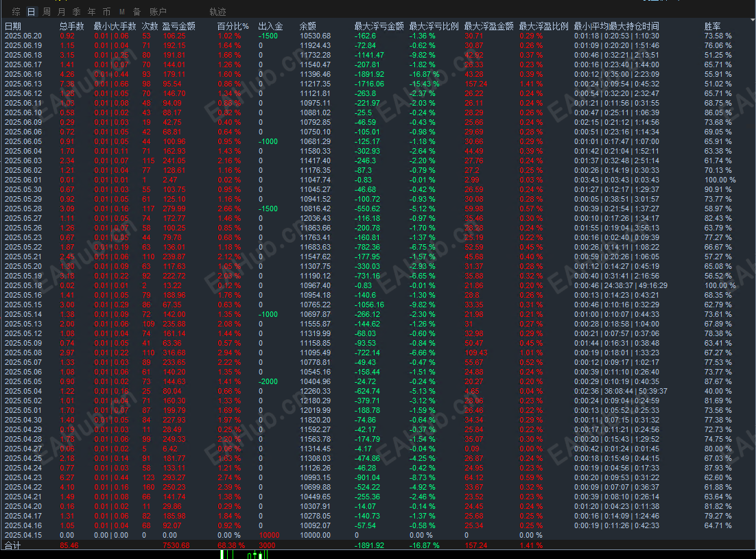Click balance 11924.43 in the 06.19 row
This screenshot has height=559, width=756.
tap(316, 45)
